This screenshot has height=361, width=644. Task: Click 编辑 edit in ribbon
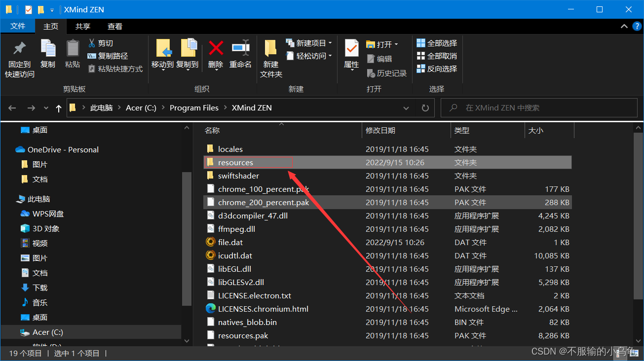(379, 59)
